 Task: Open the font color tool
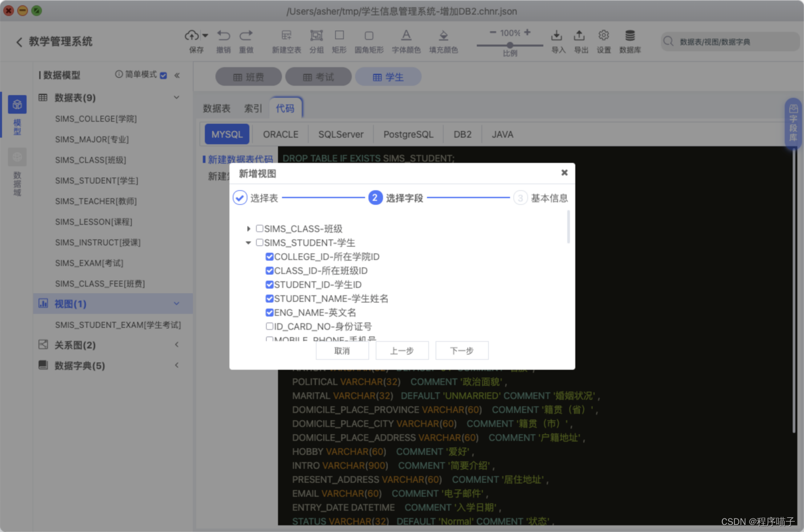406,36
